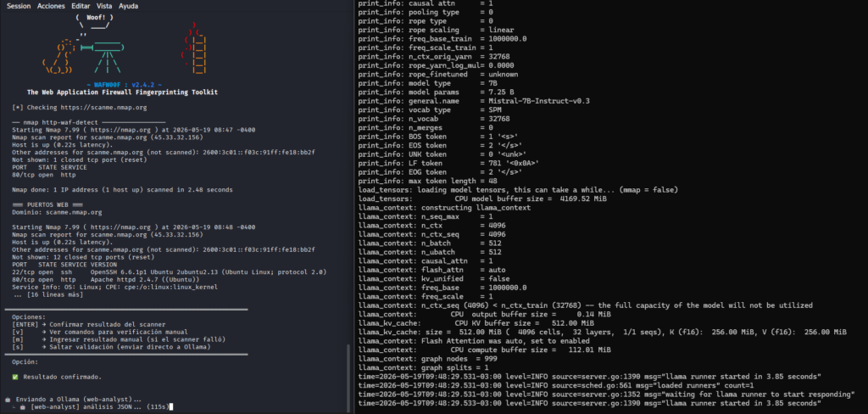868x414 pixels.
Task: Click the robot icon before '[web-analyst] análisis JSON'
Action: [23, 407]
